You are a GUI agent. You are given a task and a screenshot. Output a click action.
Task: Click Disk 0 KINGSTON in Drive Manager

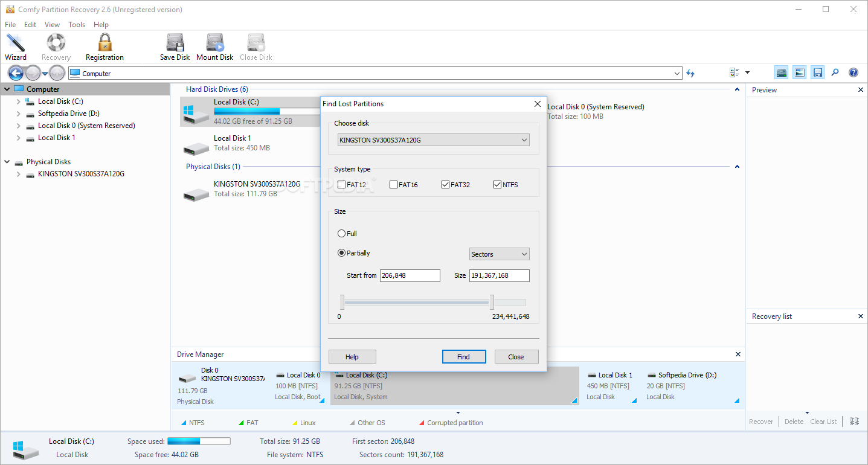(x=222, y=385)
